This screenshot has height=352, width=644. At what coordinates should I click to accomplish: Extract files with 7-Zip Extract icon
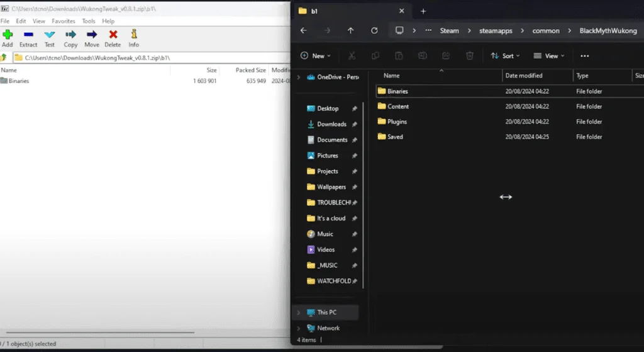click(28, 38)
